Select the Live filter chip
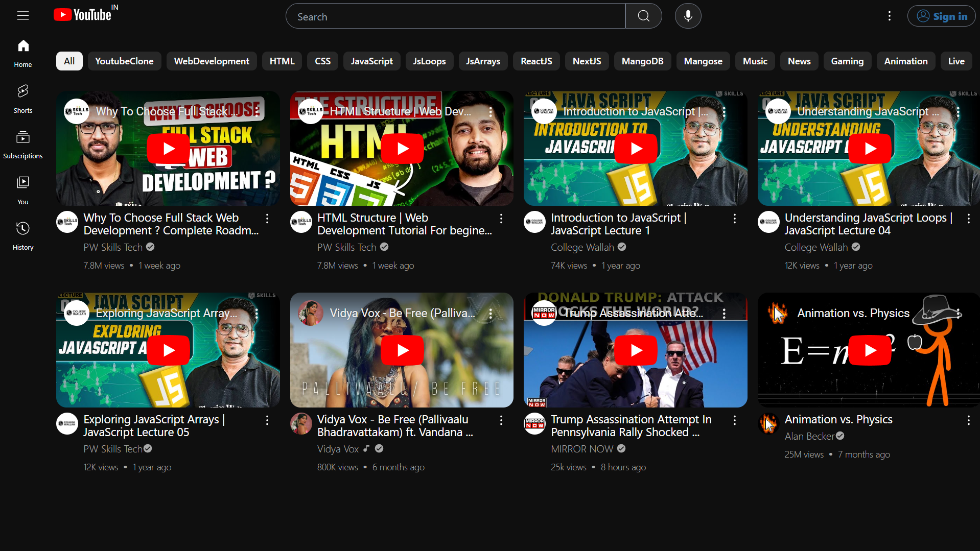 click(x=956, y=61)
